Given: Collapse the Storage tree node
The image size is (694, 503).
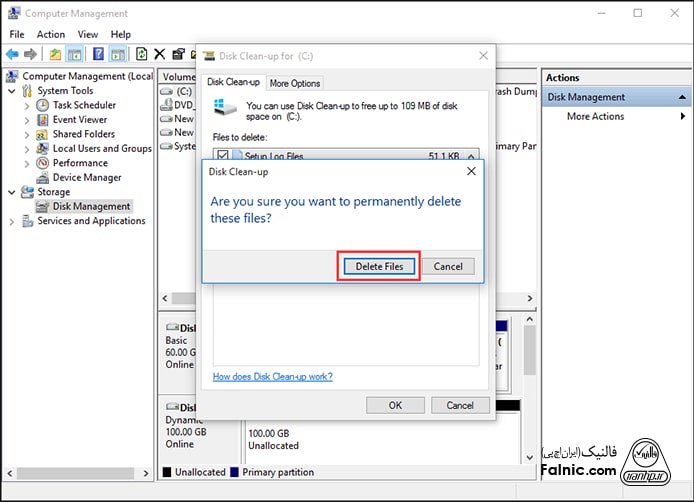Looking at the screenshot, I should pos(12,192).
